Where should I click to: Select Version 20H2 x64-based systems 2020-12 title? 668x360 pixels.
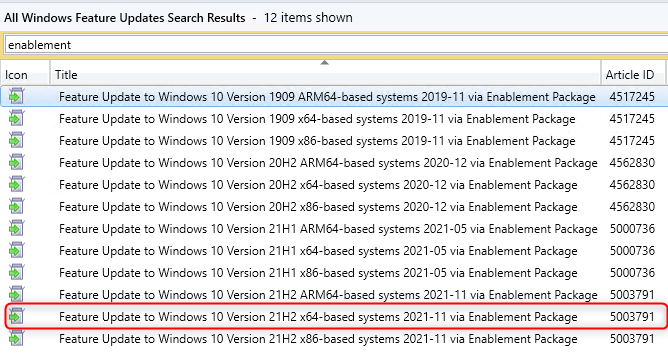coord(318,185)
